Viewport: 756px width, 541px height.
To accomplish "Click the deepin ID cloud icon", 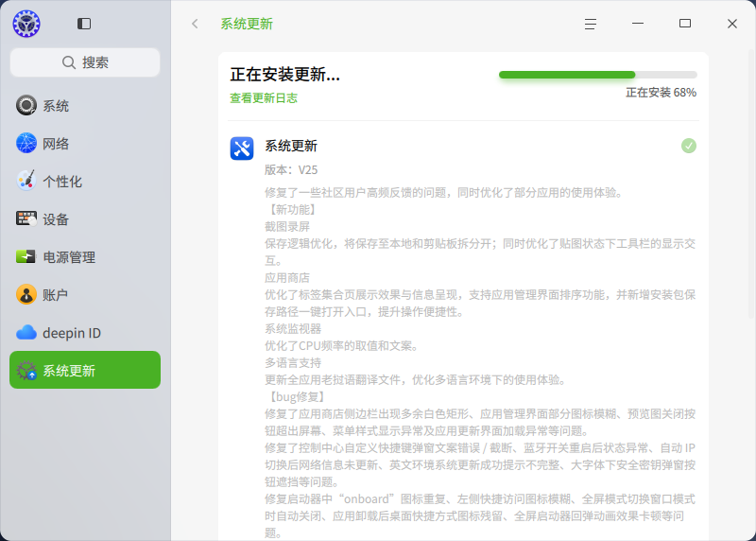I will 26,333.
